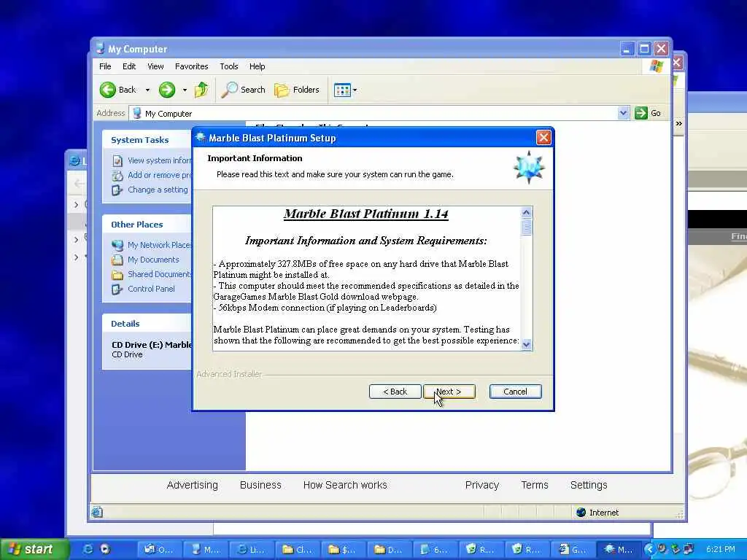Open Tools menu in My Computer
Screen dimensions: 747x560
tap(228, 66)
